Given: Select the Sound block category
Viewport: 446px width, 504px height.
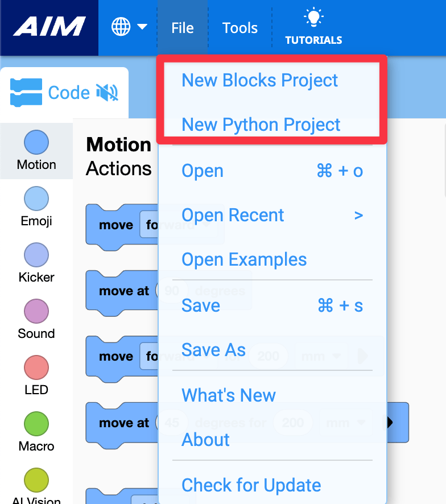Looking at the screenshot, I should (x=36, y=312).
